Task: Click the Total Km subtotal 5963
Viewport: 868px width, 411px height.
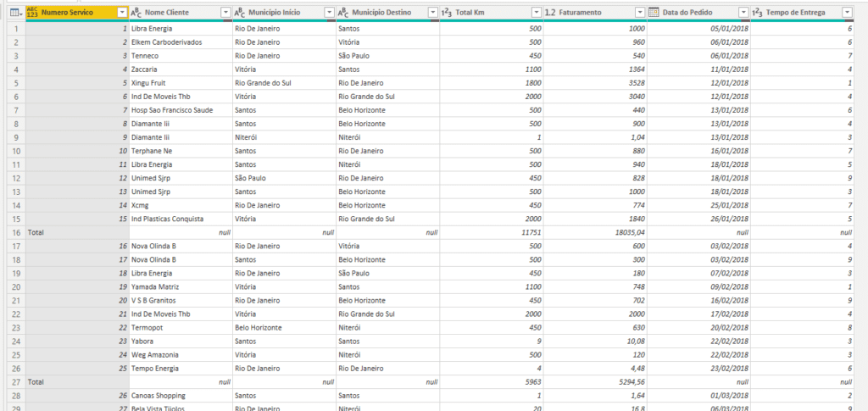Action: (492, 381)
